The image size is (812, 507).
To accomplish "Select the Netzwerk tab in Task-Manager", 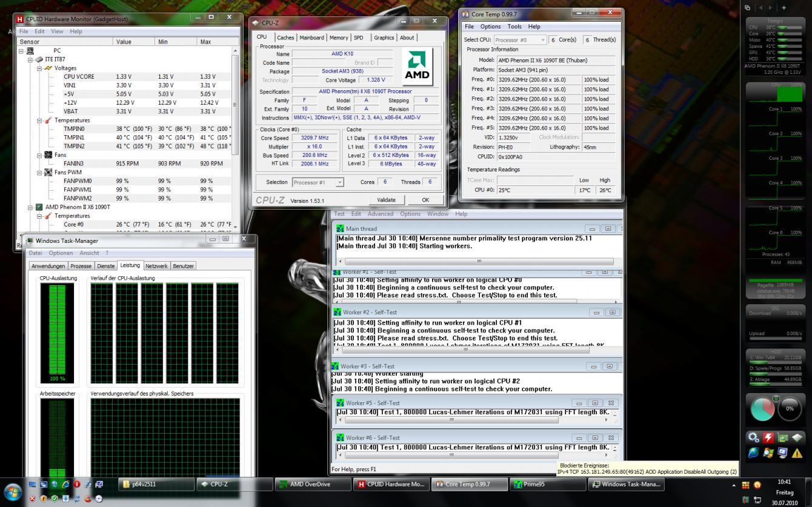I will tap(156, 266).
